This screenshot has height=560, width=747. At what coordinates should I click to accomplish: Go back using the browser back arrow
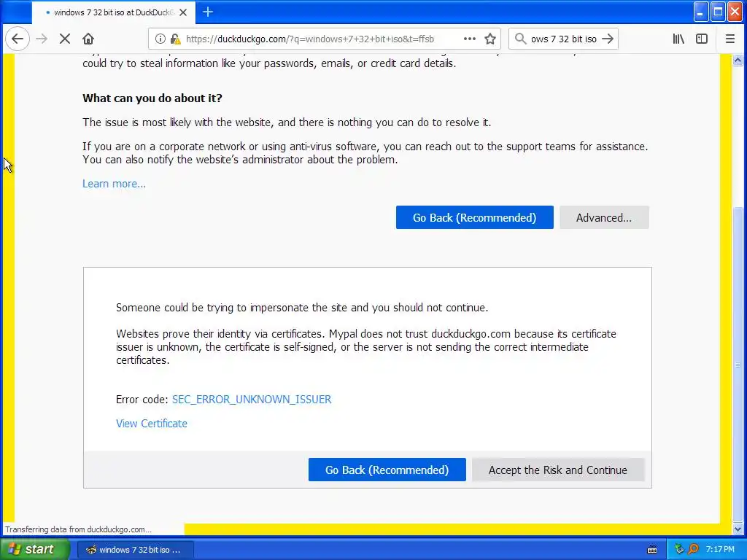[18, 39]
